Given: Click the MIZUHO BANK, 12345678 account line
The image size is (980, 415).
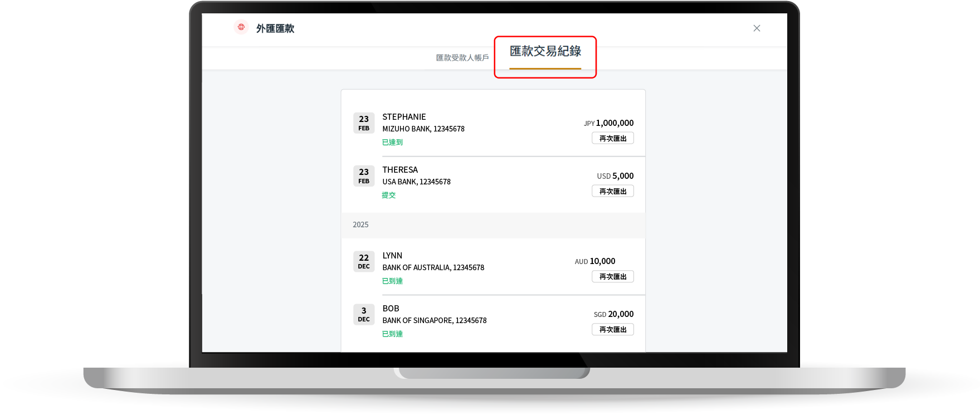Looking at the screenshot, I should 423,129.
